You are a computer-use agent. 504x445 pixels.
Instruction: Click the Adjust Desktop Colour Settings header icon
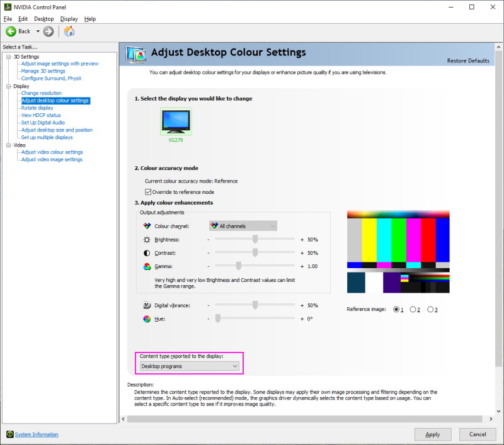(136, 54)
